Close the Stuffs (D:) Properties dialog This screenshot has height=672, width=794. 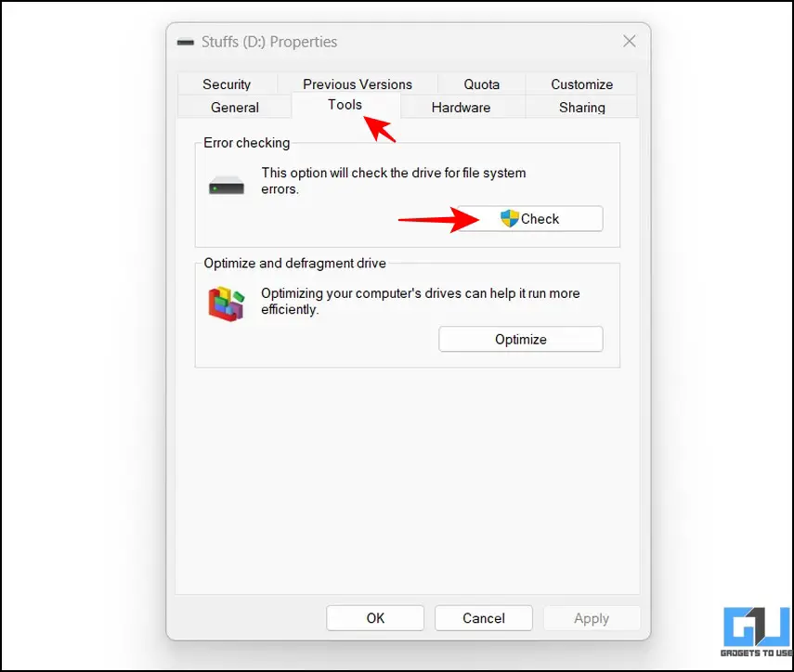pos(630,42)
